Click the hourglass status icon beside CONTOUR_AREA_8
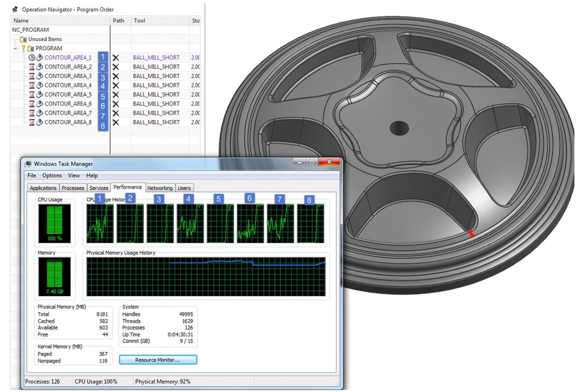Screen dimensions: 577x392 32,123
